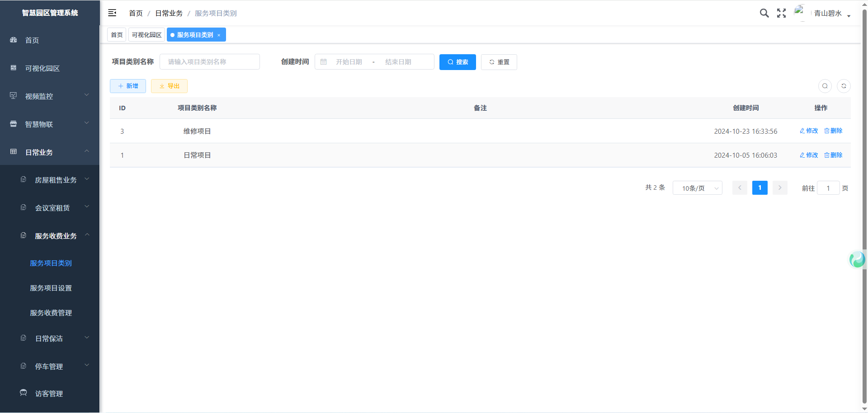Toggle search bar visibility round icon
This screenshot has height=413, width=868.
coord(825,86)
